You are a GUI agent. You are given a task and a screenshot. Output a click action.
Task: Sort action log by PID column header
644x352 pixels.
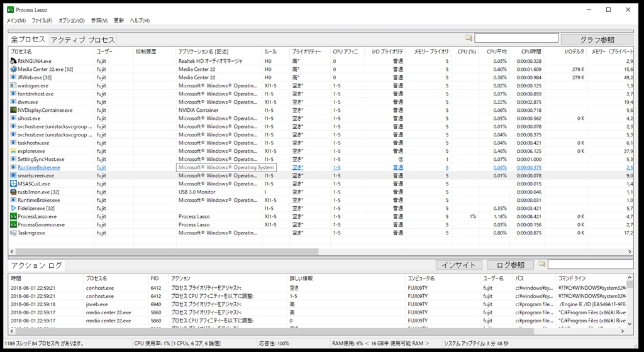coord(158,278)
